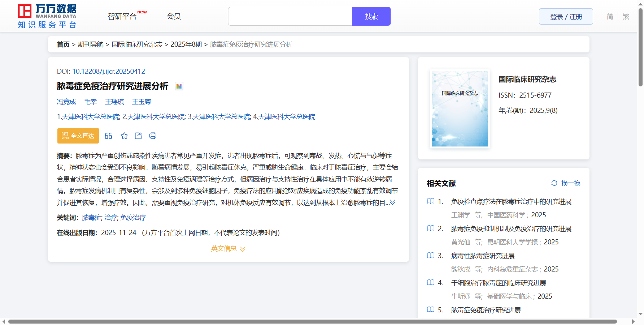The image size is (644, 325).
Task: Click the 登录 / 注册 login button
Action: (566, 17)
